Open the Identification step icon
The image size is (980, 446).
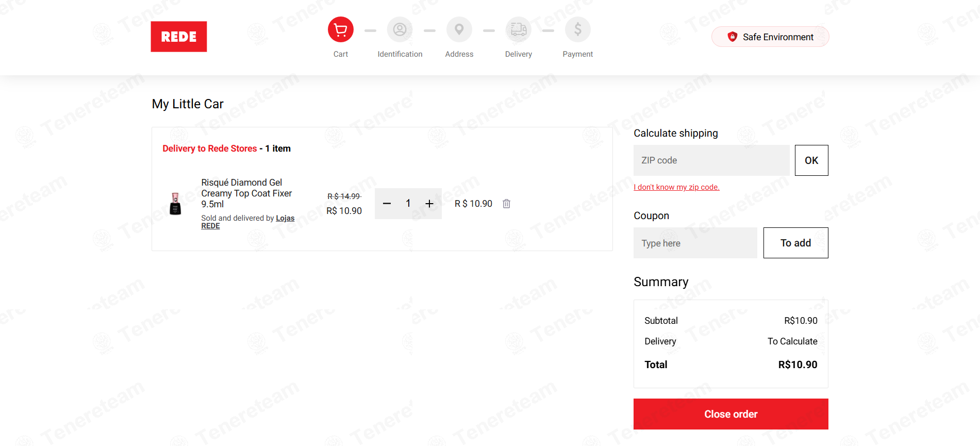(400, 30)
